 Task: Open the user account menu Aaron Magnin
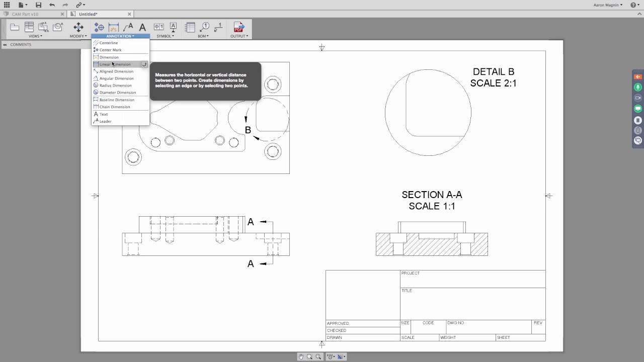point(608,5)
